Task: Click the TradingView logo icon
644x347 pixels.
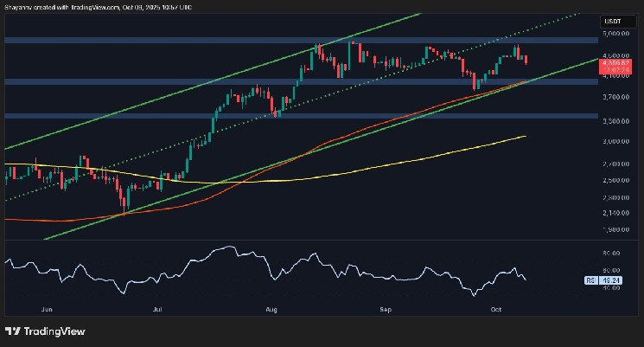Action: pos(12,331)
